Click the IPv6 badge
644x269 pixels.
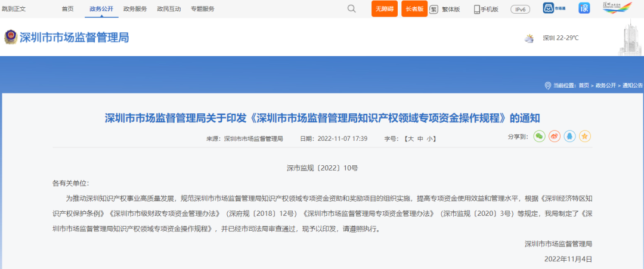pos(521,9)
